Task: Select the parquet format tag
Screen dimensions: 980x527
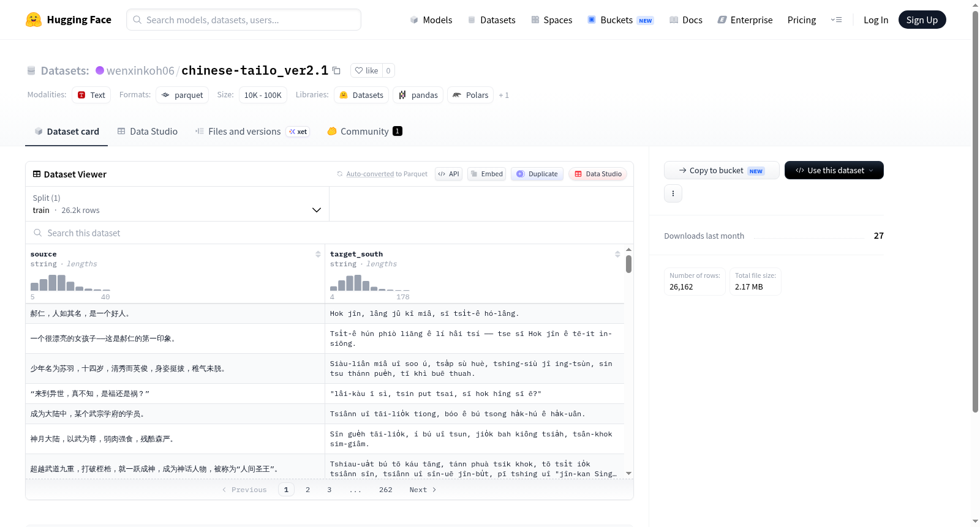Action: 182,95
